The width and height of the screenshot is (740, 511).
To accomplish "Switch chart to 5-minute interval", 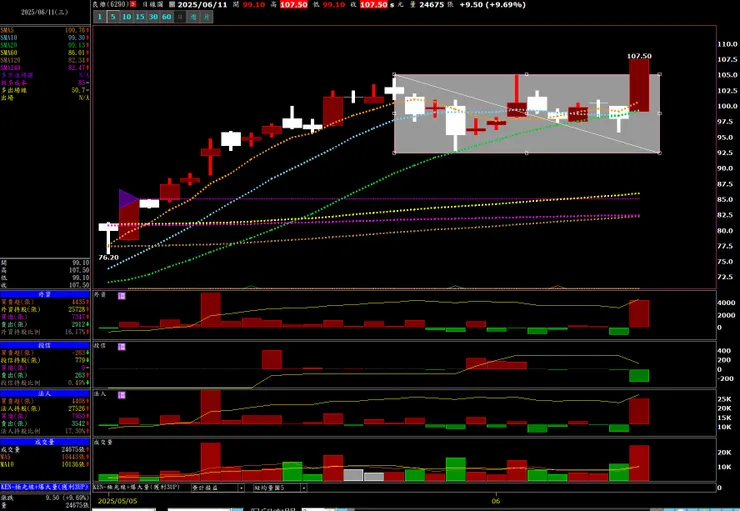I will point(113,17).
